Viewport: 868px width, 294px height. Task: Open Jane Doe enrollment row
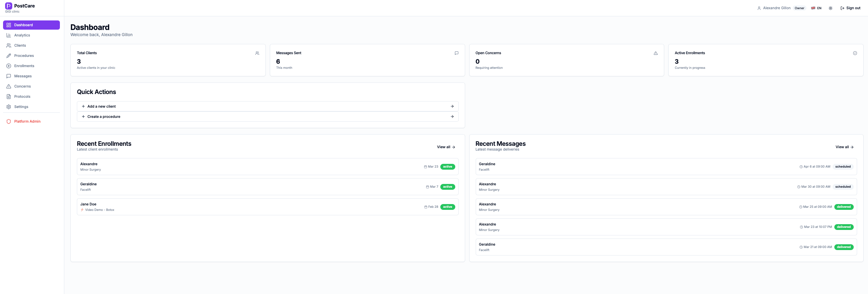pyautogui.click(x=267, y=207)
